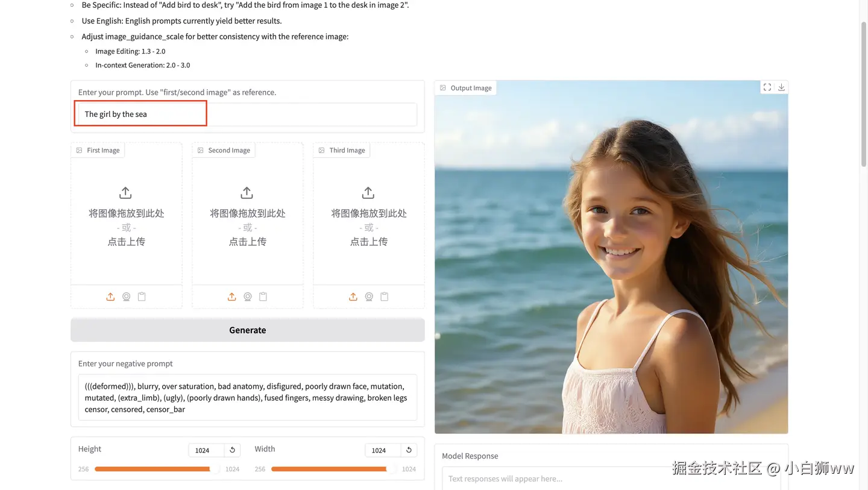Open webcam capture for Third Image
The image size is (868, 490).
coord(368,297)
